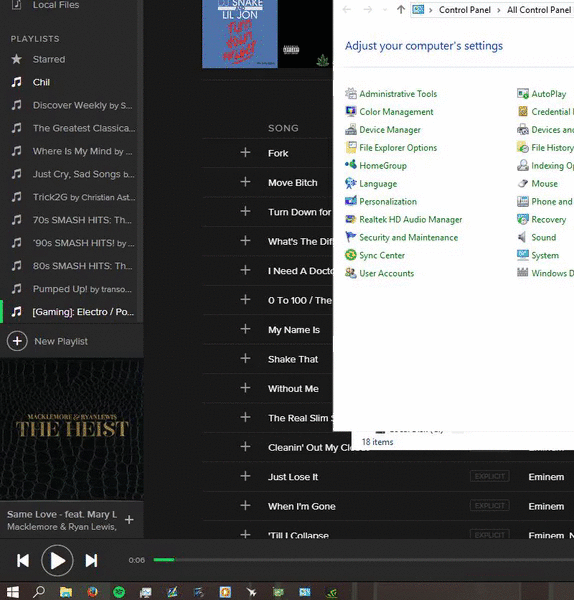The width and height of the screenshot is (574, 600).
Task: Expand Control Panel breadcrumb chevron
Action: (499, 10)
